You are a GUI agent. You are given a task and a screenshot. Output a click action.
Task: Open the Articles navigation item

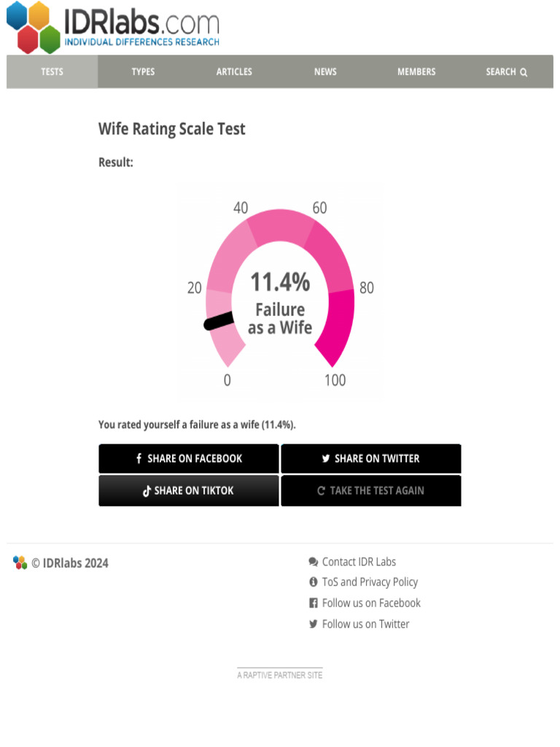coord(234,72)
